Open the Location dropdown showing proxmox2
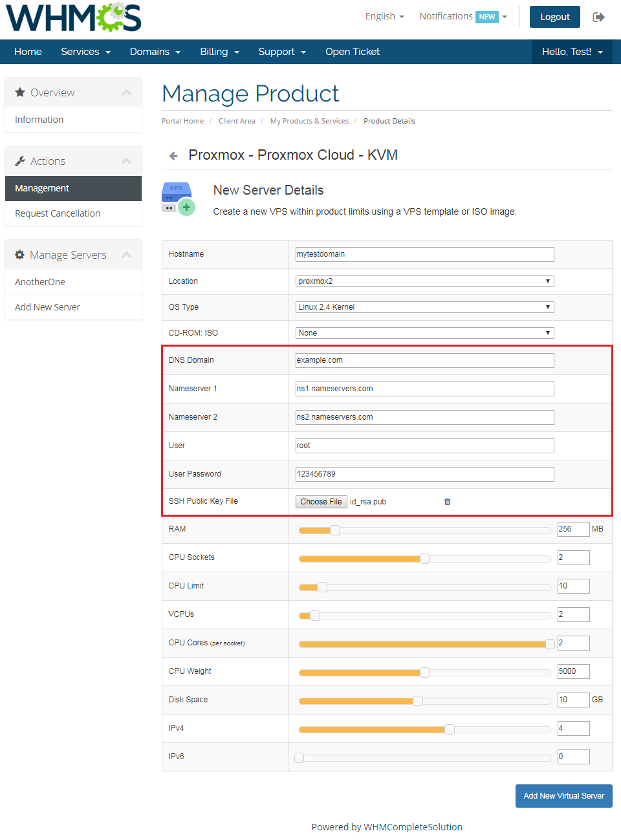This screenshot has height=840, width=621. coord(424,281)
